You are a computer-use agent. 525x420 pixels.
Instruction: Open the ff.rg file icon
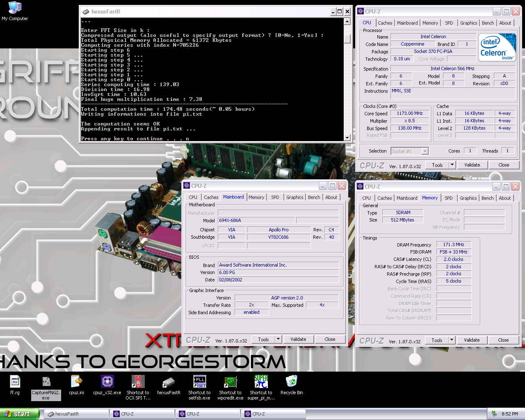click(15, 385)
